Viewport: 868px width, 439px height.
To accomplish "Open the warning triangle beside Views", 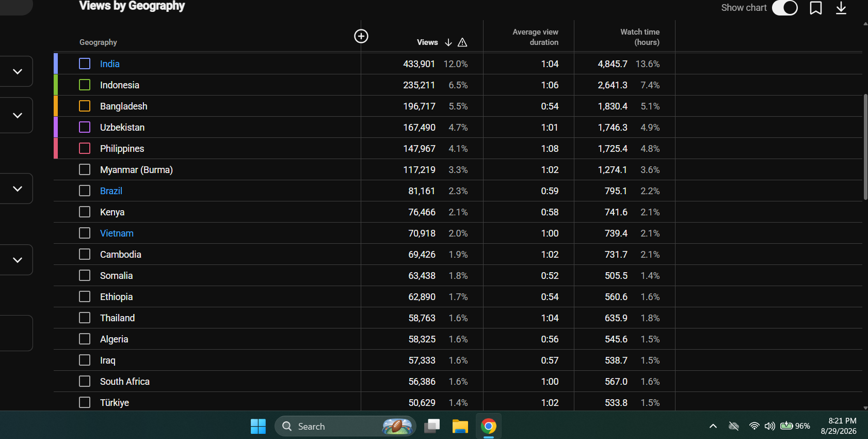I will [462, 42].
